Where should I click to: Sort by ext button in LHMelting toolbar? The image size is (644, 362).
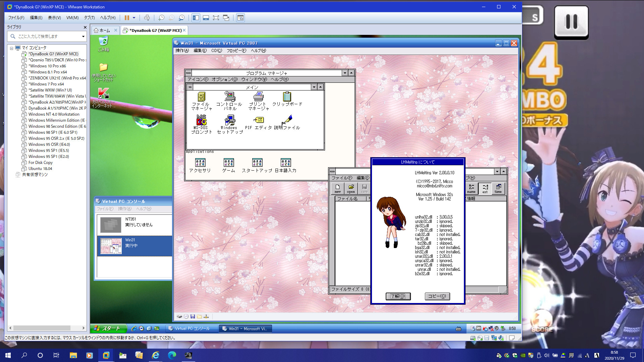coord(485,188)
